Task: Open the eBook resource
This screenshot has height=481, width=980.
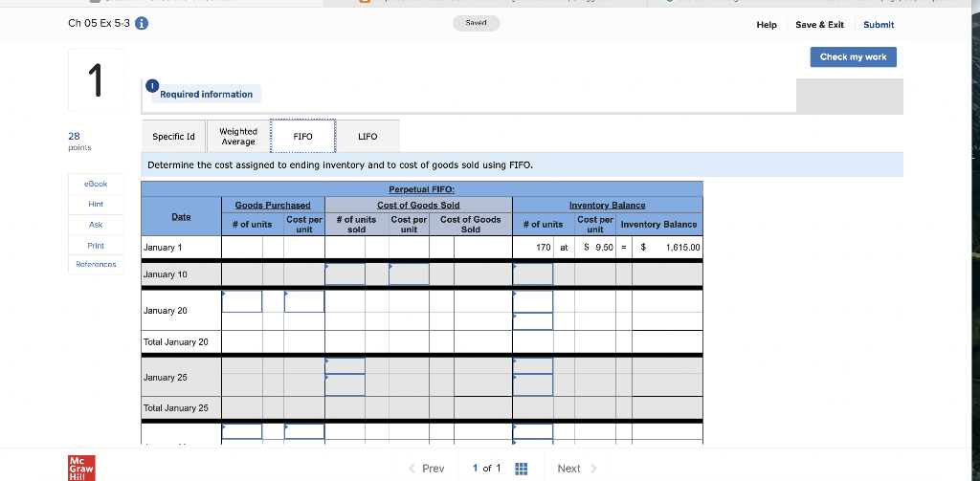Action: coord(96,184)
